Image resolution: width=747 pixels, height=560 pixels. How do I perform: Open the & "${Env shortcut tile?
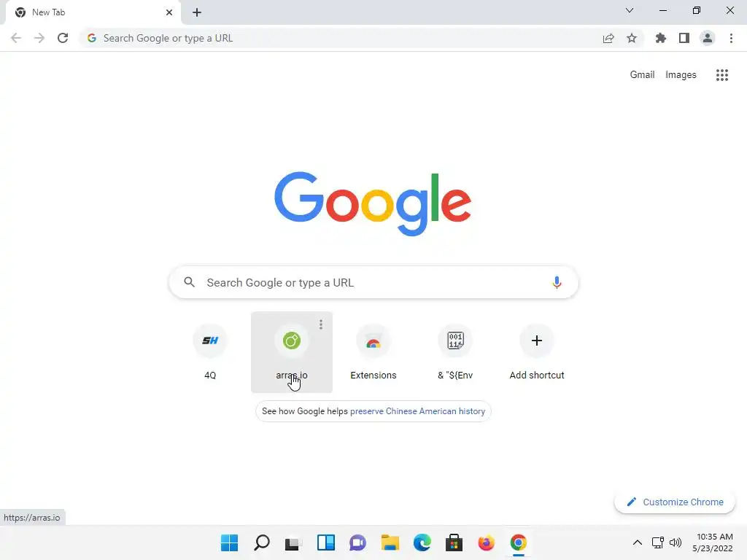pyautogui.click(x=455, y=352)
